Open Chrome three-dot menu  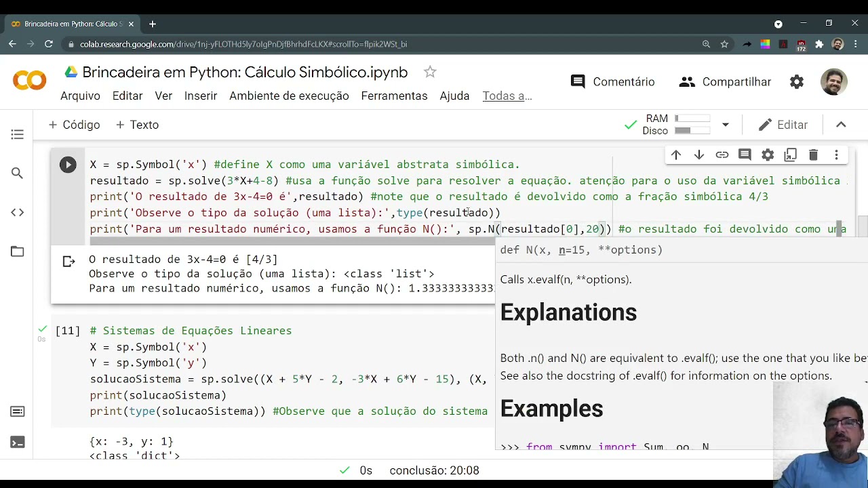(x=855, y=44)
